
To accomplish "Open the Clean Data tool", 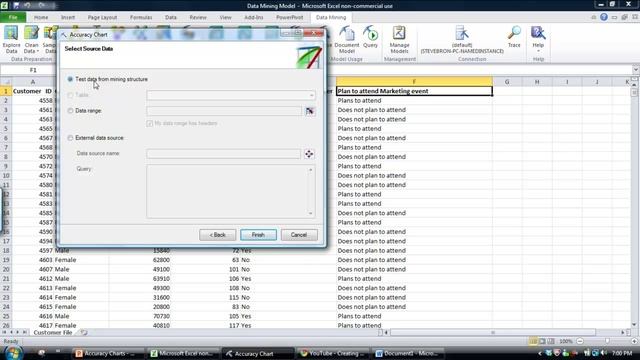I will point(31,39).
